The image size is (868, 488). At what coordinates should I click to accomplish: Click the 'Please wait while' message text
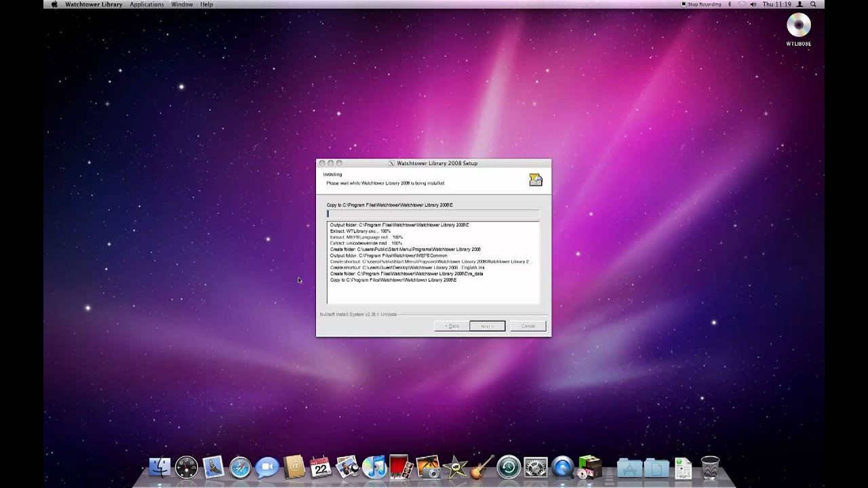[385, 183]
